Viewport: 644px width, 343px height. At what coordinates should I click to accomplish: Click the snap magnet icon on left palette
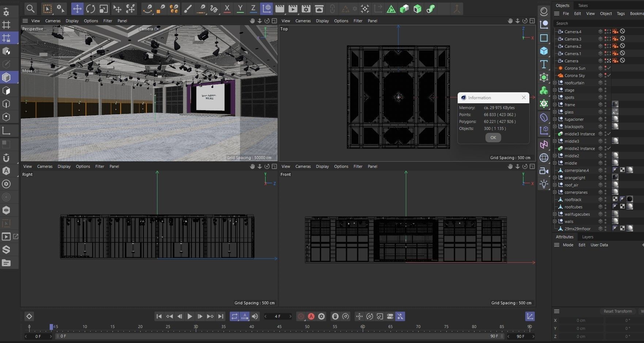tap(6, 158)
